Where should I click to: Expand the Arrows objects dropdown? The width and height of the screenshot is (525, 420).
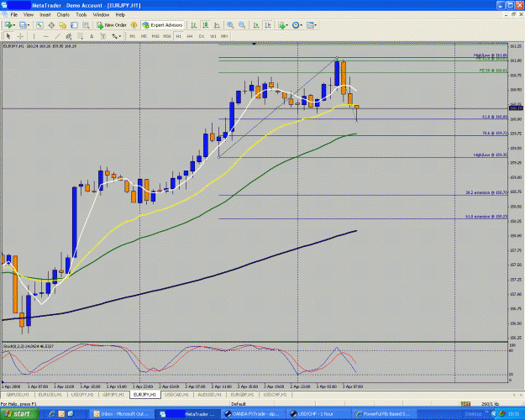tap(120, 36)
